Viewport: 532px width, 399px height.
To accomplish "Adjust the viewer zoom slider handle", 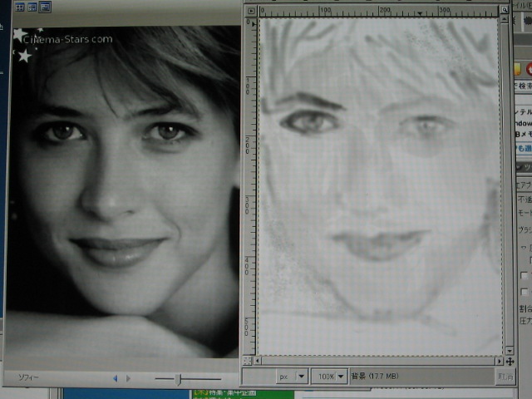I will point(180,379).
